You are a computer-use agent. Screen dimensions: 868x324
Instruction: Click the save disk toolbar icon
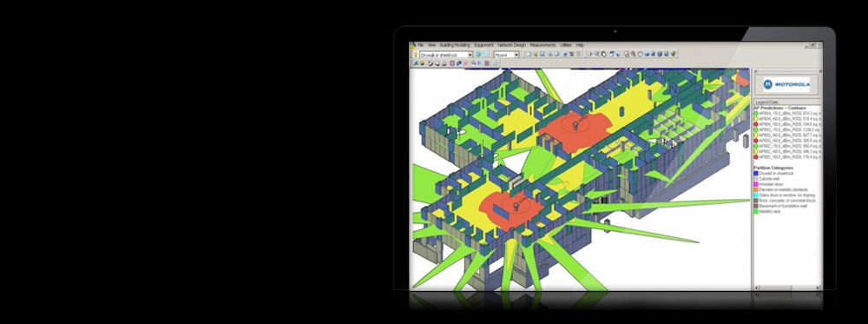click(542, 54)
